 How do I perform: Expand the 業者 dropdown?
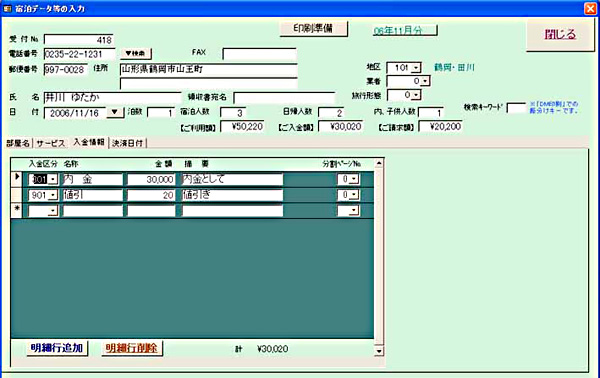tap(425, 81)
